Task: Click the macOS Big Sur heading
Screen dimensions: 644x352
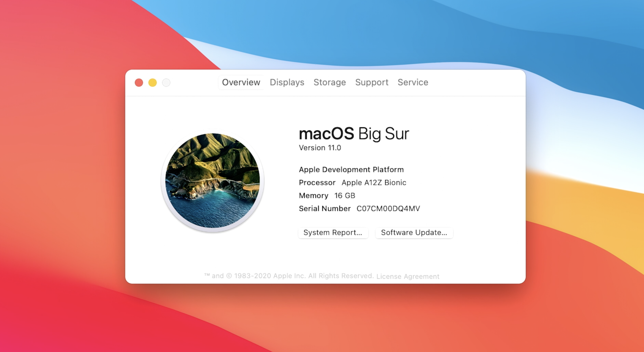Action: (x=354, y=134)
